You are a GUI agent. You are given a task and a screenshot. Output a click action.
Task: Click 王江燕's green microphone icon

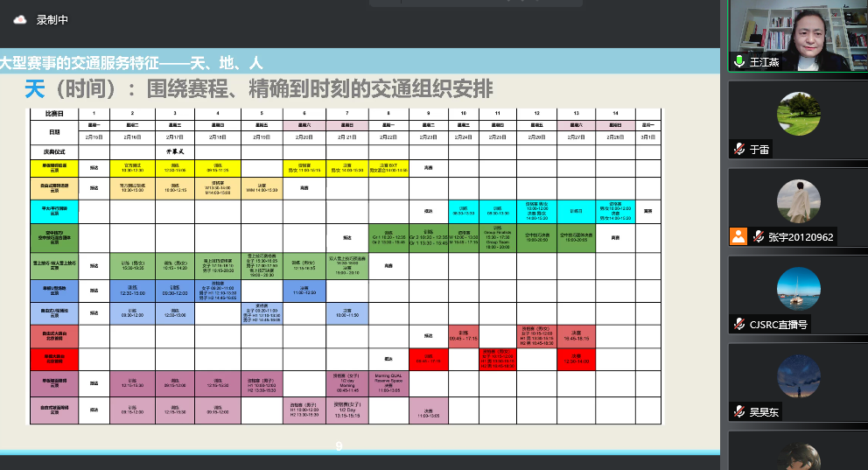point(739,62)
